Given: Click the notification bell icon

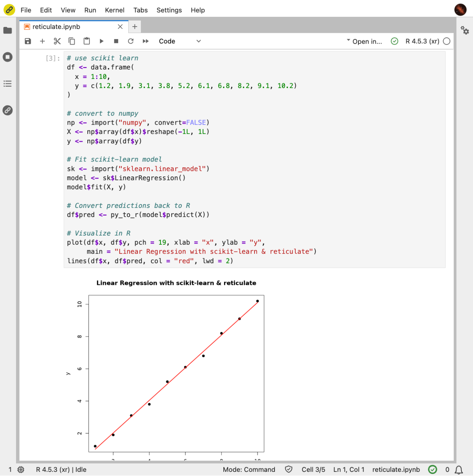Looking at the screenshot, I should tap(459, 470).
